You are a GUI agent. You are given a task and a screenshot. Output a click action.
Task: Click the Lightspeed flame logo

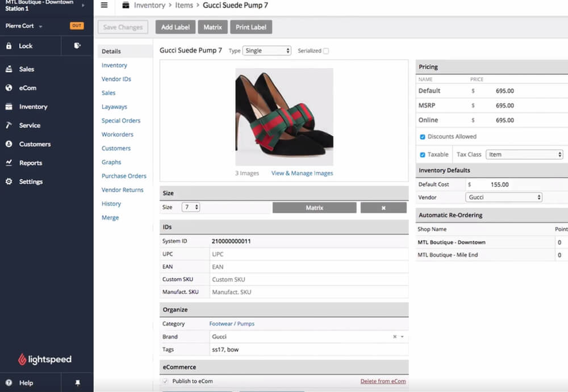(22, 359)
